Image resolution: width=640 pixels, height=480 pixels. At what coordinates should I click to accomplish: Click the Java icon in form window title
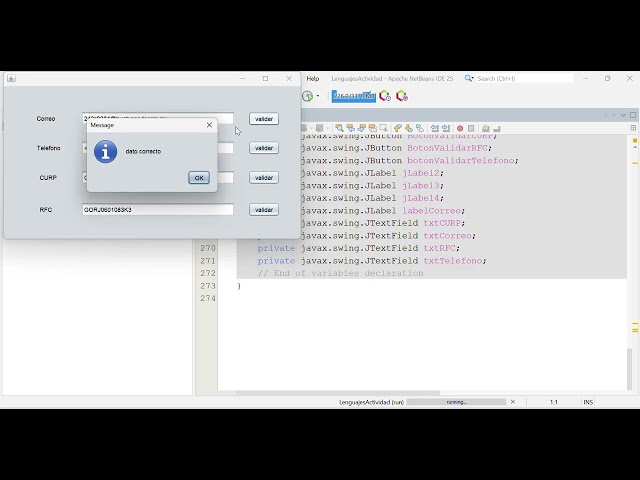tap(11, 78)
